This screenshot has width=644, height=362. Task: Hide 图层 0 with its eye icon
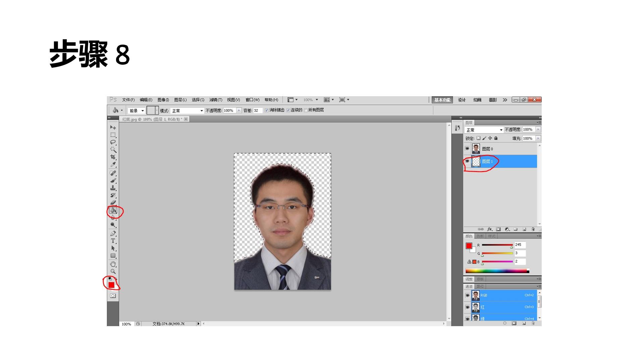(467, 148)
